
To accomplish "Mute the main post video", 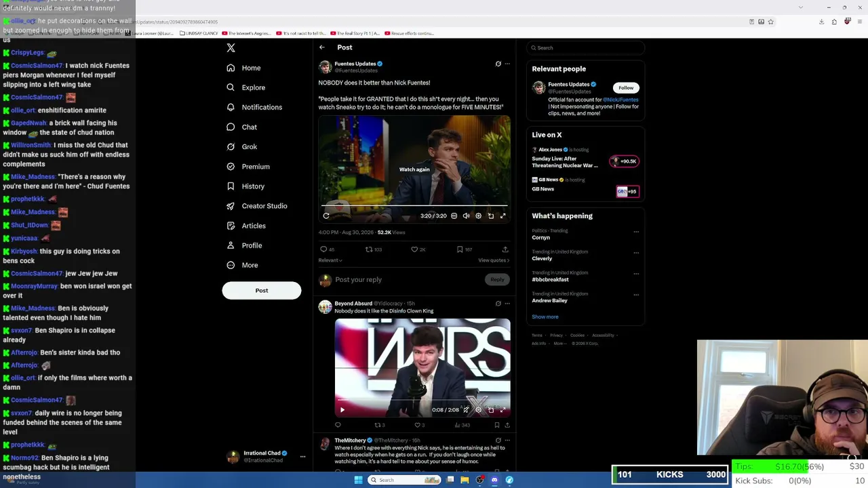I will point(466,216).
